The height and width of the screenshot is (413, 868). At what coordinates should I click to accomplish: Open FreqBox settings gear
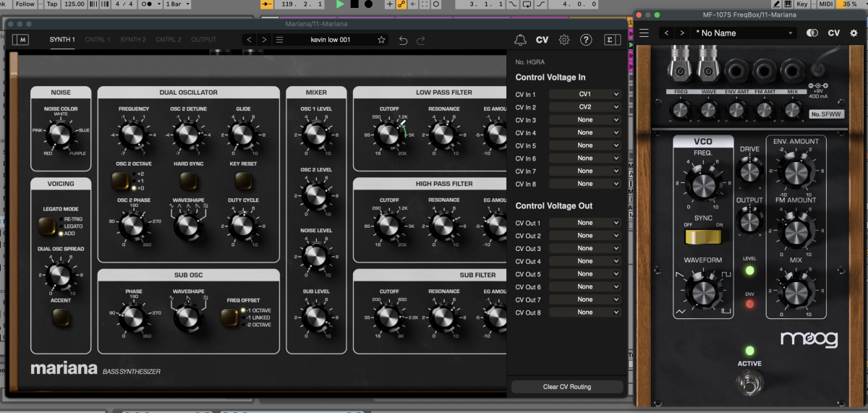pos(854,33)
